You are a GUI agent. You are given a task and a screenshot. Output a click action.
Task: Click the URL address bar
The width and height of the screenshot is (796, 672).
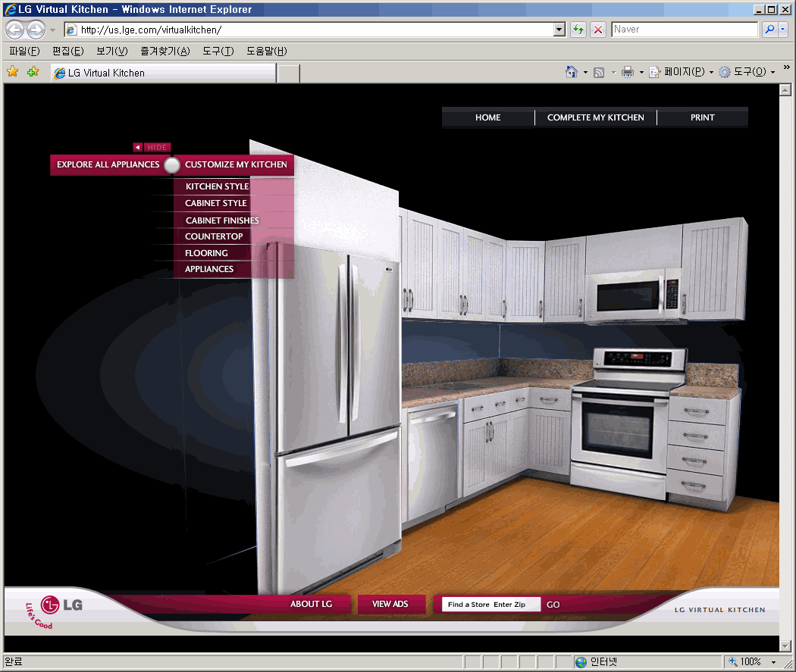click(x=309, y=30)
